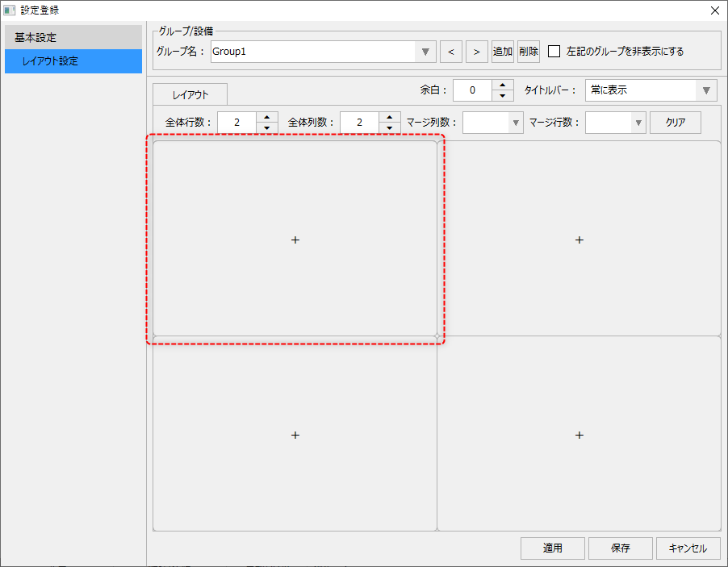The height and width of the screenshot is (567, 728).
Task: Add content to the bottom-left grid cell
Action: pyautogui.click(x=295, y=435)
